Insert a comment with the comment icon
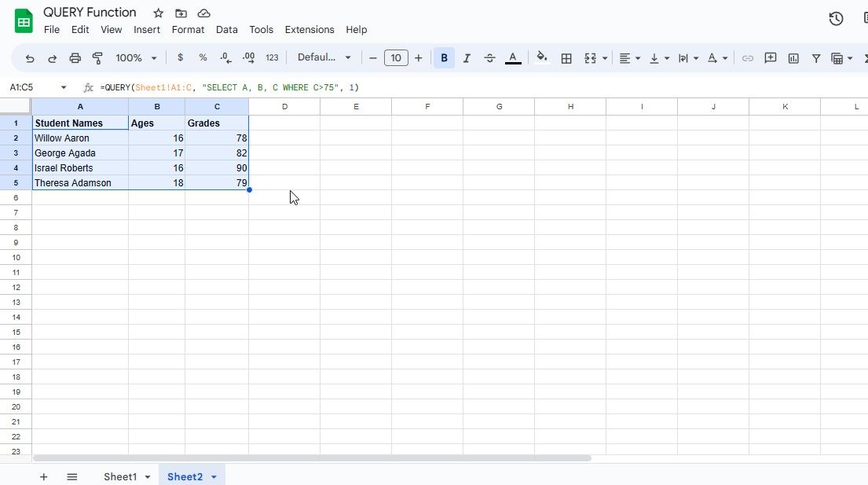Screen dimensions: 868x485 click(x=770, y=57)
